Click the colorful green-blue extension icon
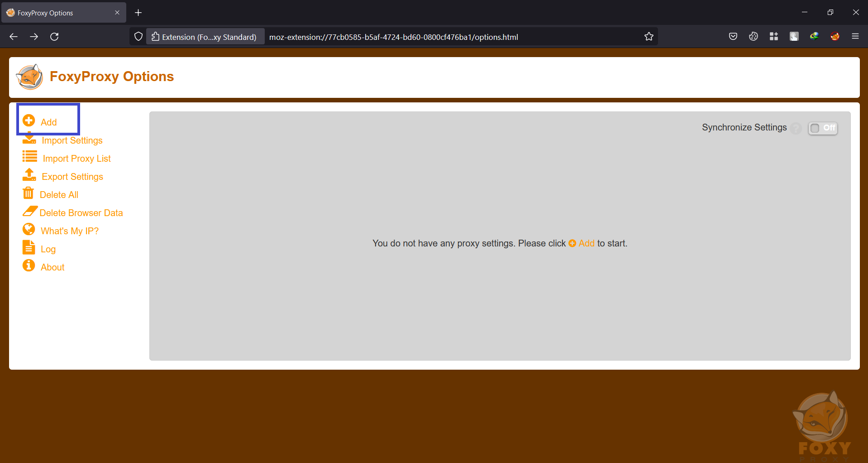868x463 pixels. pos(815,37)
